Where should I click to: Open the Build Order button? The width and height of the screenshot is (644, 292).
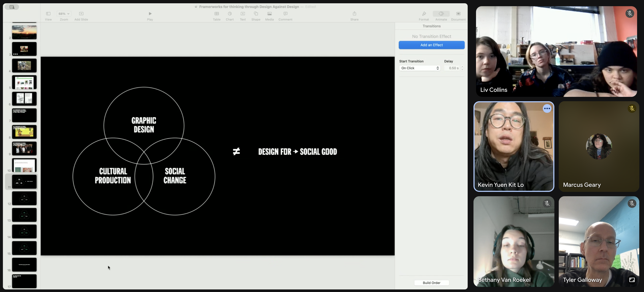pos(431,283)
